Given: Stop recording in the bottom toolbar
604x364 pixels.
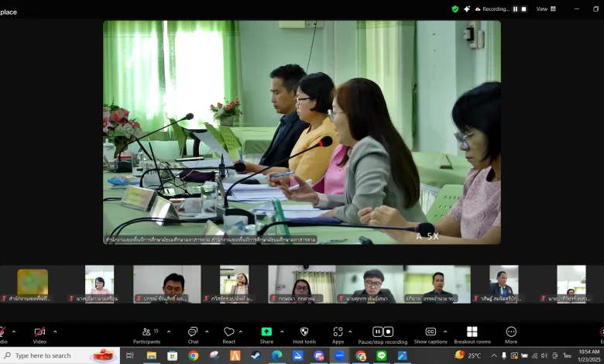Looking at the screenshot, I should [388, 331].
